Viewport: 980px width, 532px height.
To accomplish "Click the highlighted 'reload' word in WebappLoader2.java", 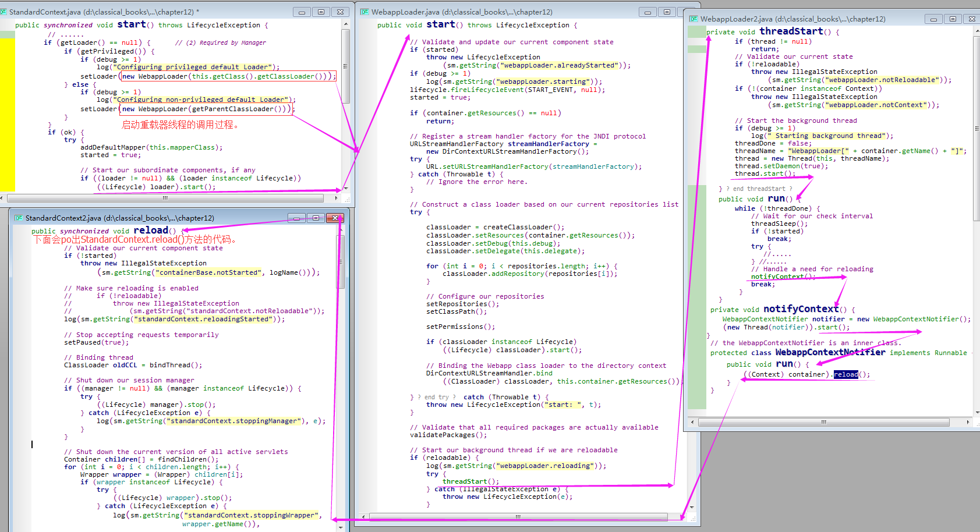I will (846, 374).
